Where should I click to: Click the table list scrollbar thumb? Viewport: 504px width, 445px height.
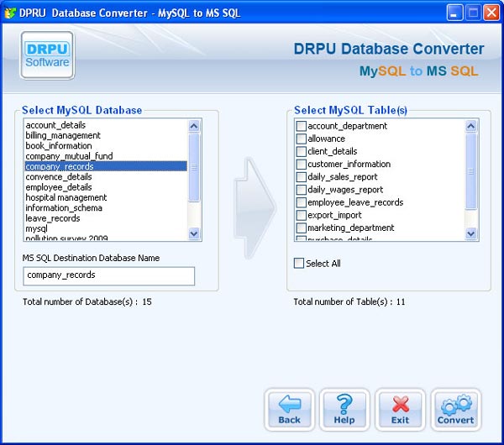click(471, 171)
